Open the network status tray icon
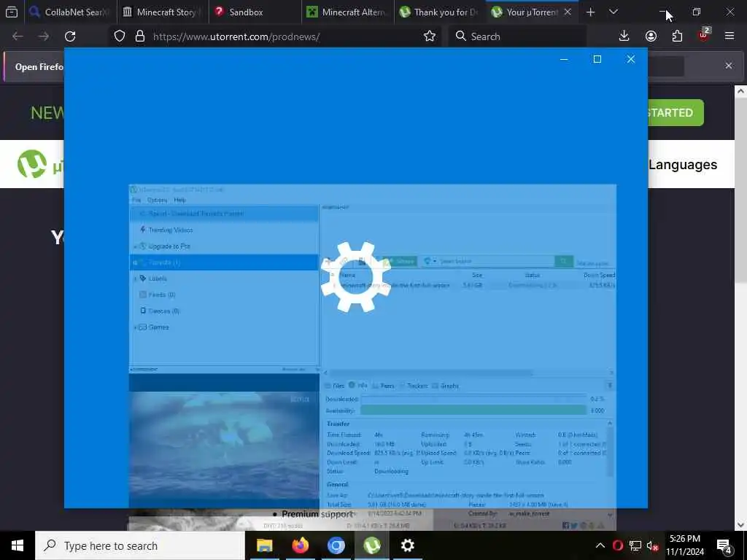This screenshot has height=560, width=747. tap(635, 545)
